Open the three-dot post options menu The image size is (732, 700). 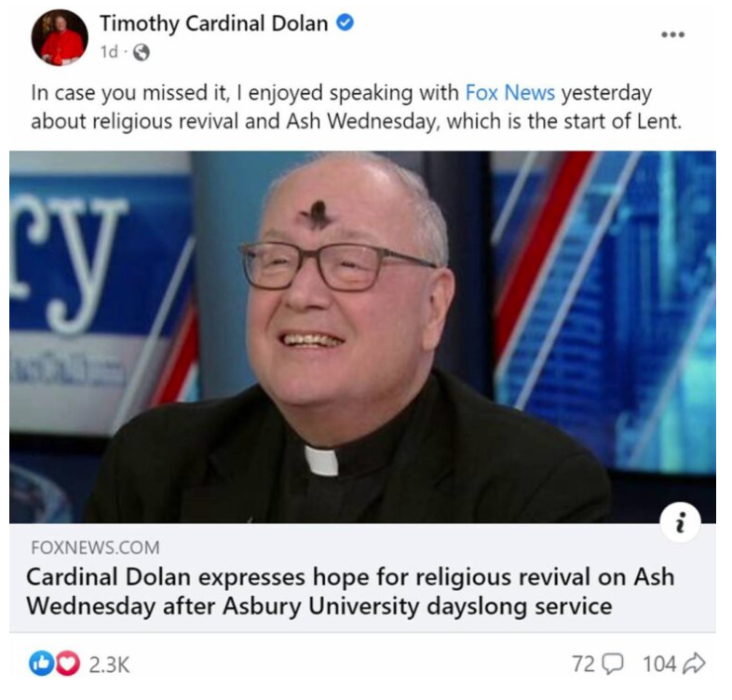coord(672,34)
